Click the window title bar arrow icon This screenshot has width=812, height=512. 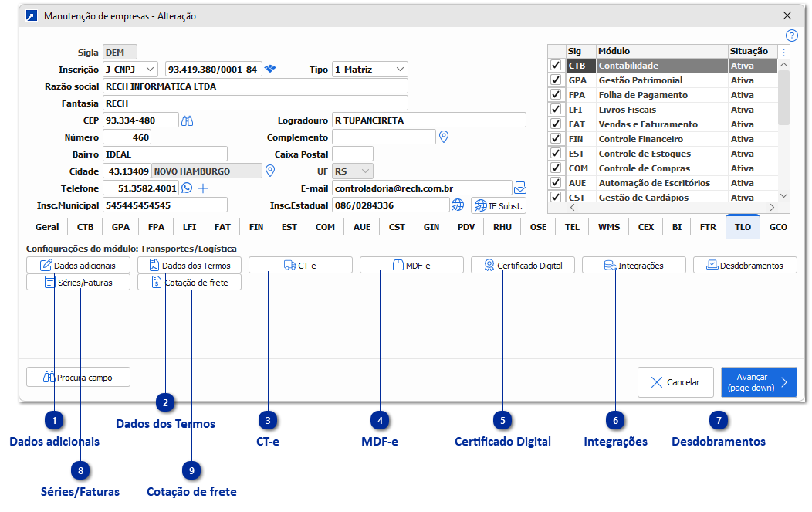click(x=32, y=16)
